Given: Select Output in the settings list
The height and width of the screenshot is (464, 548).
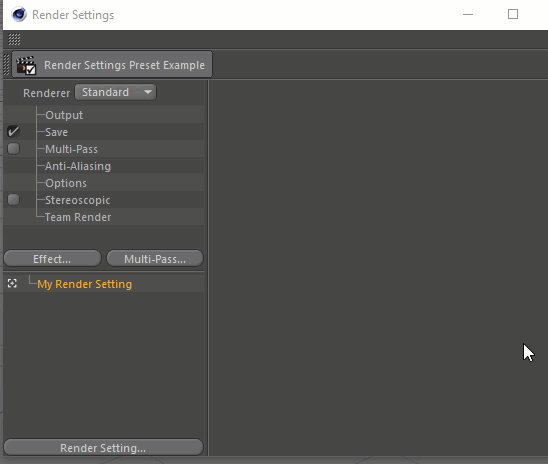Looking at the screenshot, I should click(x=64, y=115).
